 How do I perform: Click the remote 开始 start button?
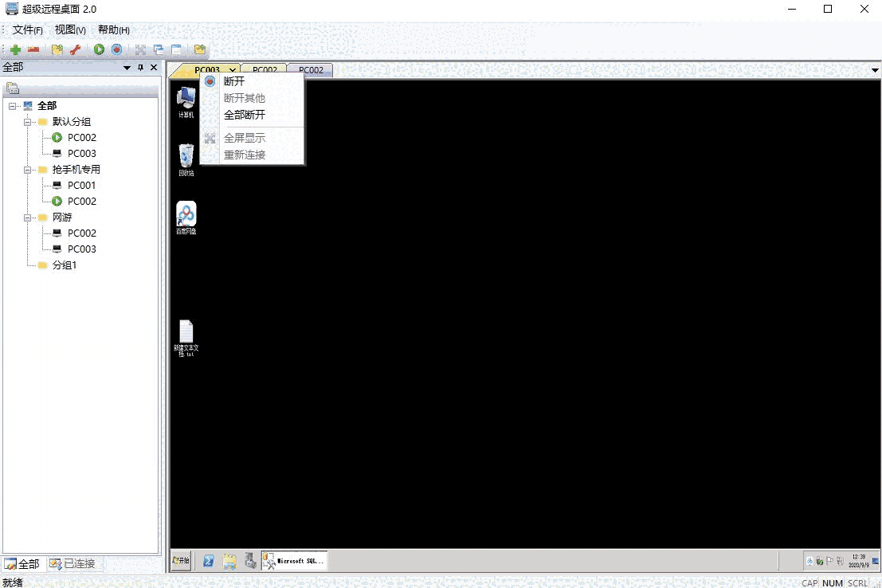click(x=181, y=560)
